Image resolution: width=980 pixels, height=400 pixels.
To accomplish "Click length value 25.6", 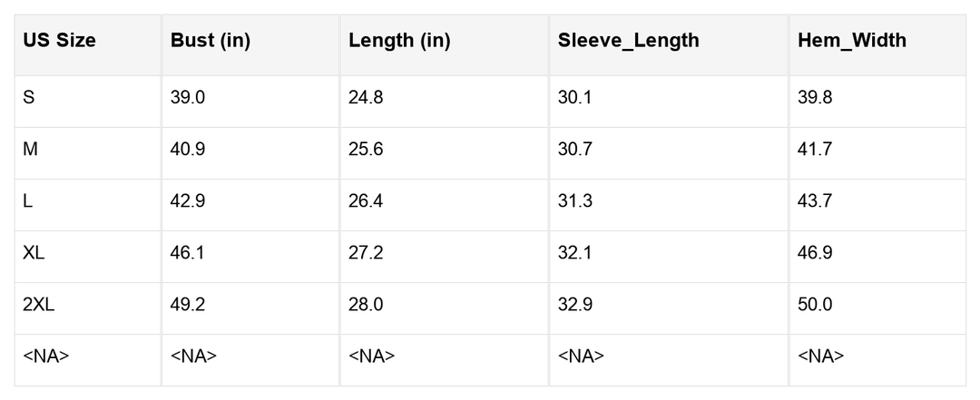I will tap(366, 149).
